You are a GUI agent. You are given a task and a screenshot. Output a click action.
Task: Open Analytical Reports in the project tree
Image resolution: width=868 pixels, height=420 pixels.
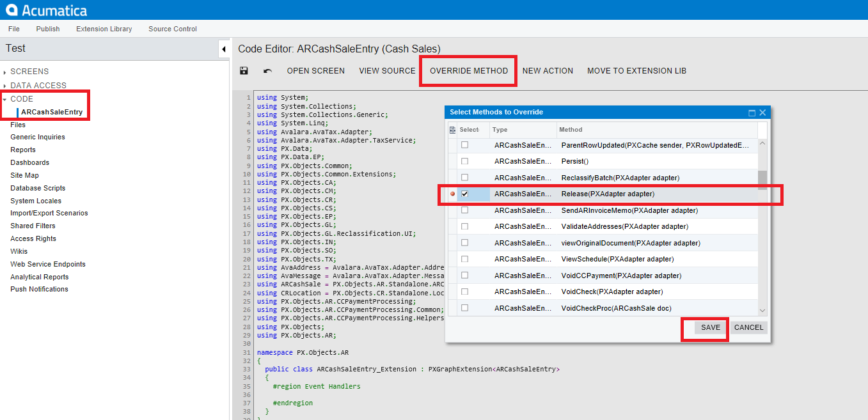tap(40, 277)
